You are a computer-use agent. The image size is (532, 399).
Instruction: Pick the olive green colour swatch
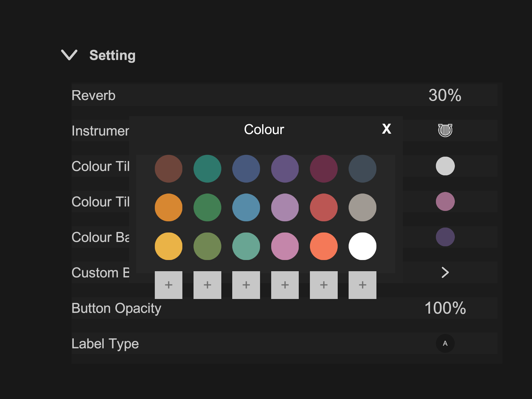tap(207, 246)
